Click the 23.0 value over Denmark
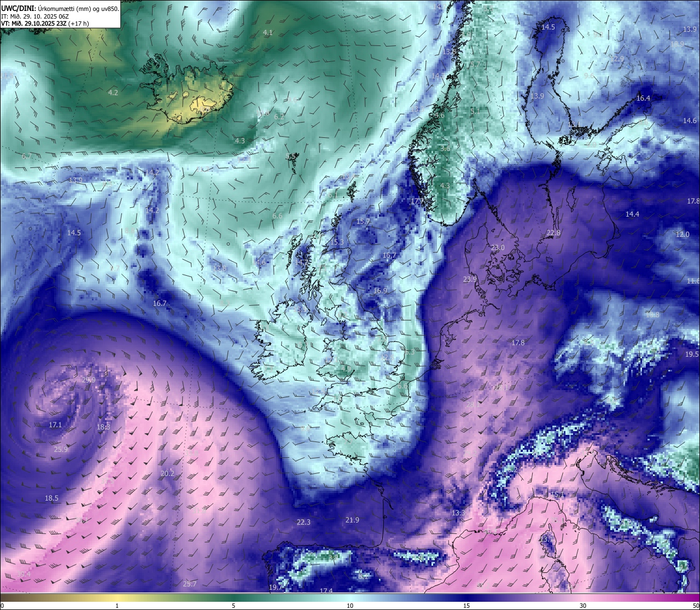Image resolution: width=700 pixels, height=610 pixels. click(x=498, y=248)
